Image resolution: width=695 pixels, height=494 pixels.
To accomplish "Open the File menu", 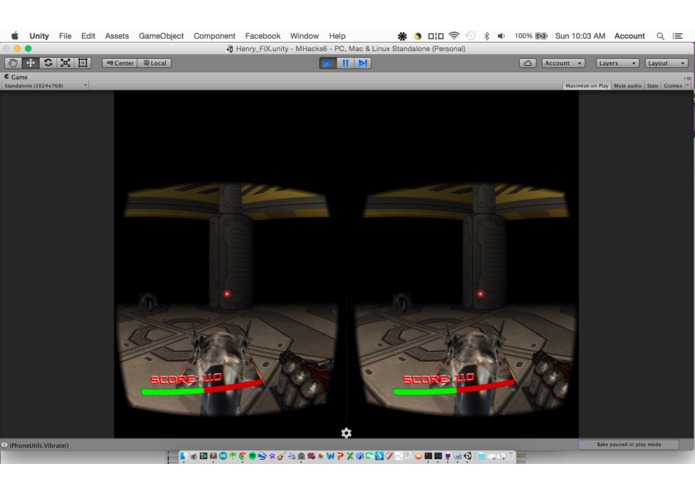I will click(x=65, y=36).
